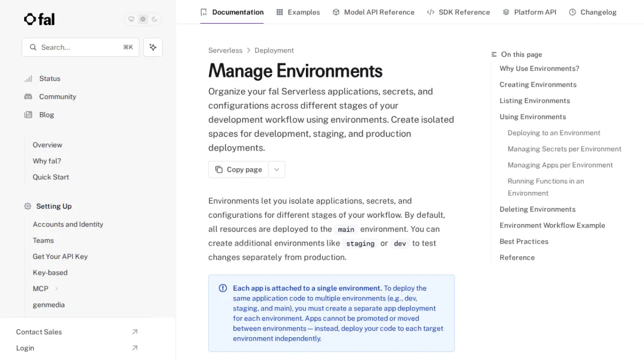Click the Manage Environments heading
The height and width of the screenshot is (362, 644).
(295, 71)
